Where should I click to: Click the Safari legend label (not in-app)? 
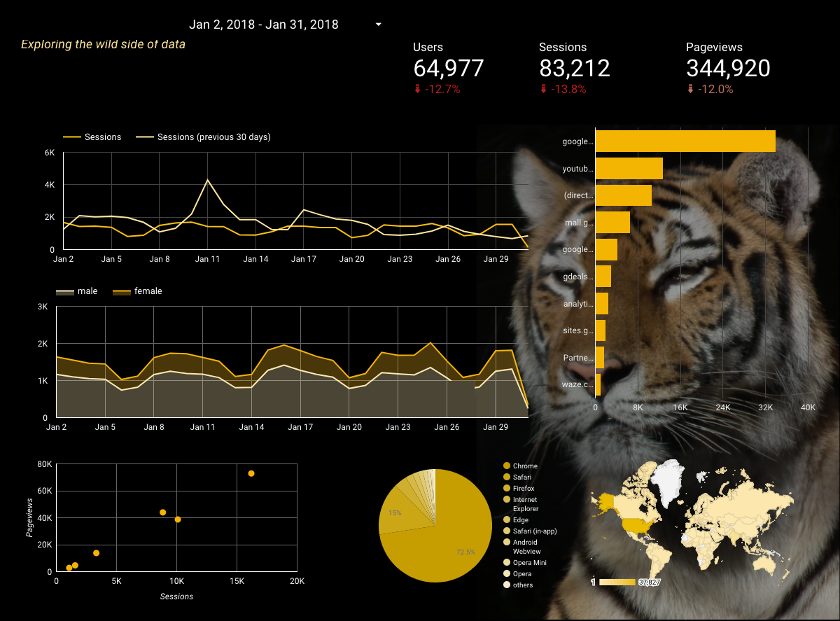(x=522, y=477)
